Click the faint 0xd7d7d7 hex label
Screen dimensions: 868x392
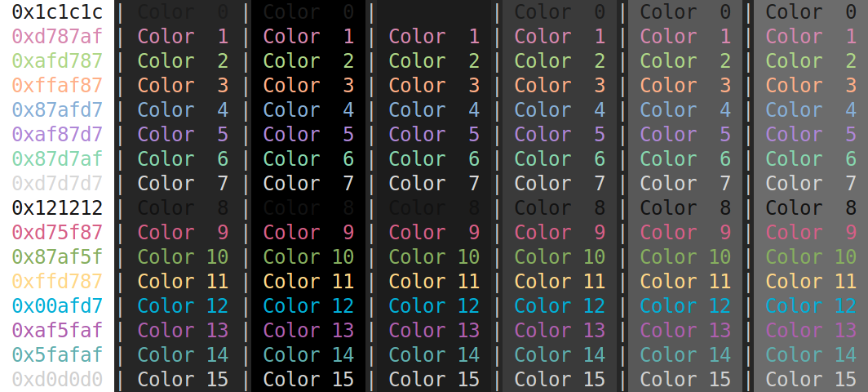[x=57, y=184]
